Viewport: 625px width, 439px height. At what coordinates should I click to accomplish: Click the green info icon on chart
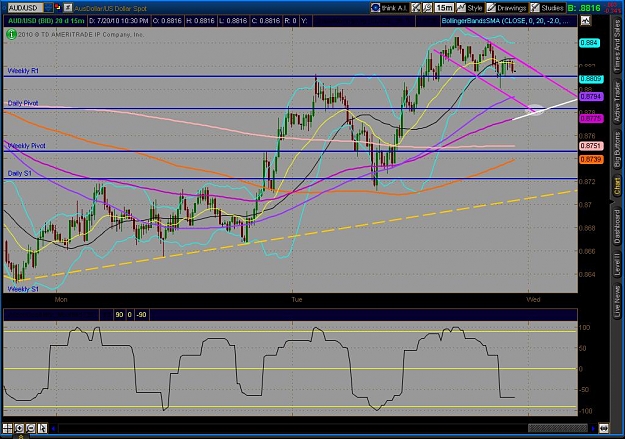[x=11, y=34]
